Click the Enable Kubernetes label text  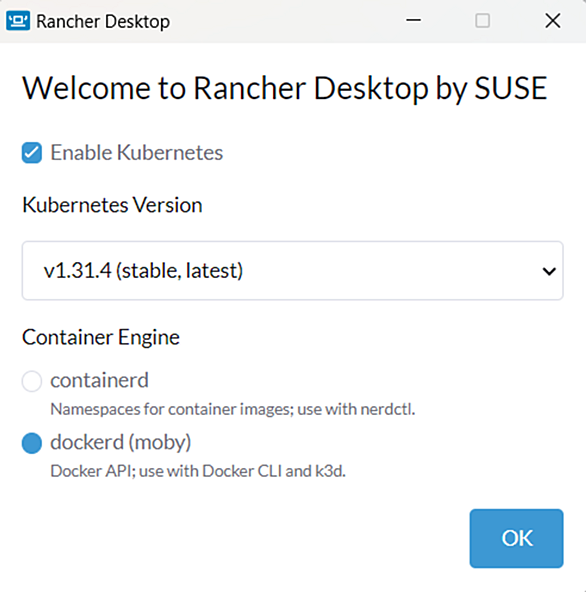point(137,153)
